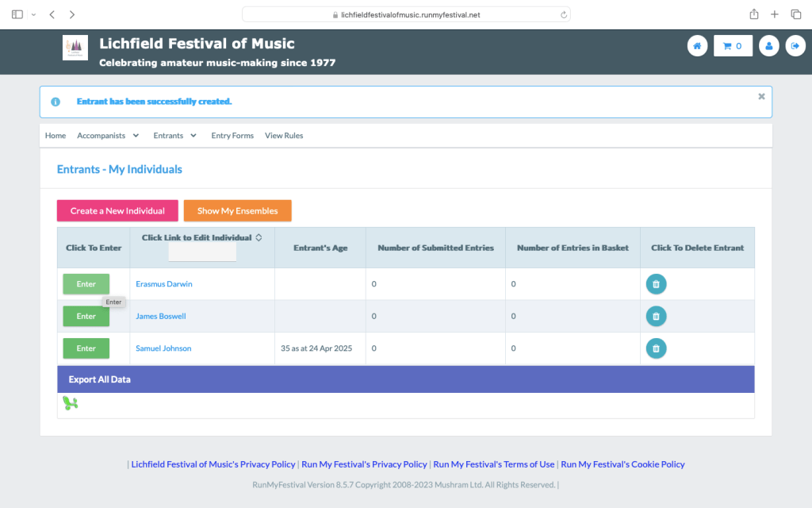812x508 pixels.
Task: Click the home icon in the header
Action: click(697, 46)
